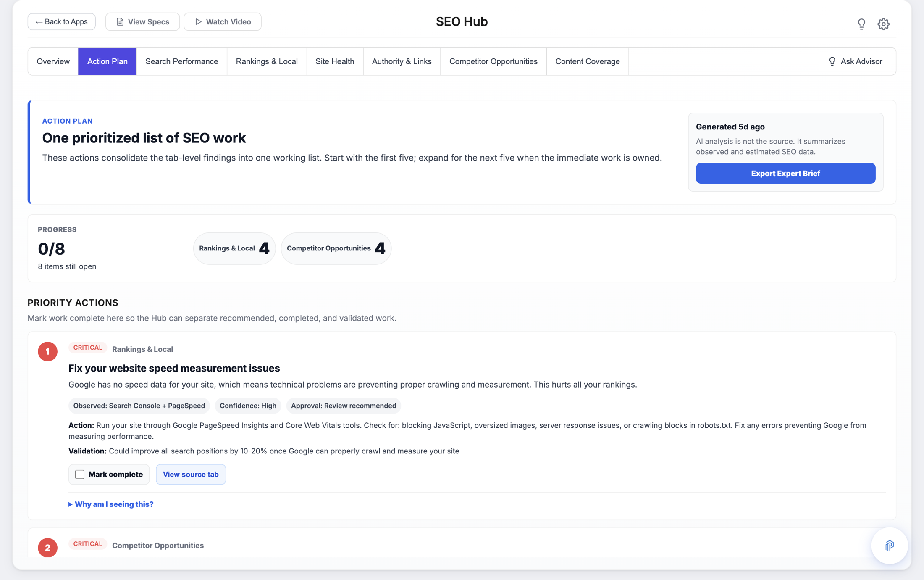Screen dimensions: 924x580
Task: Go back with Back to Apps button
Action: pos(61,22)
